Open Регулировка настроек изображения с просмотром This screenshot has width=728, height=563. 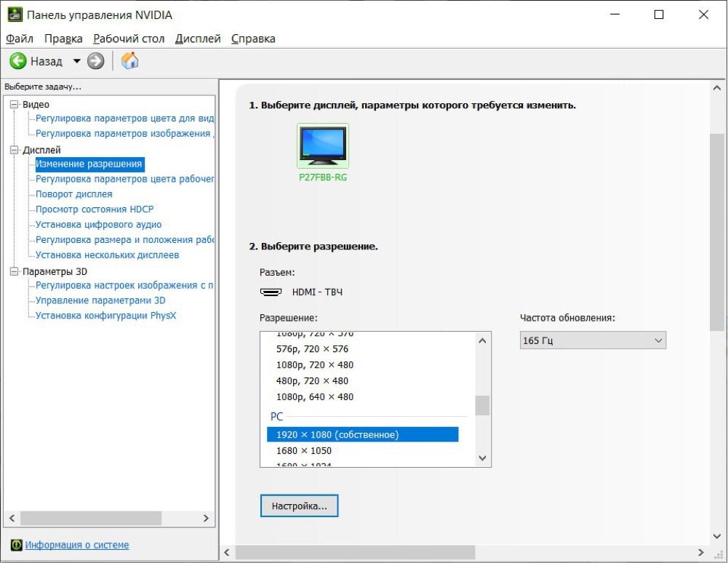[x=124, y=286]
